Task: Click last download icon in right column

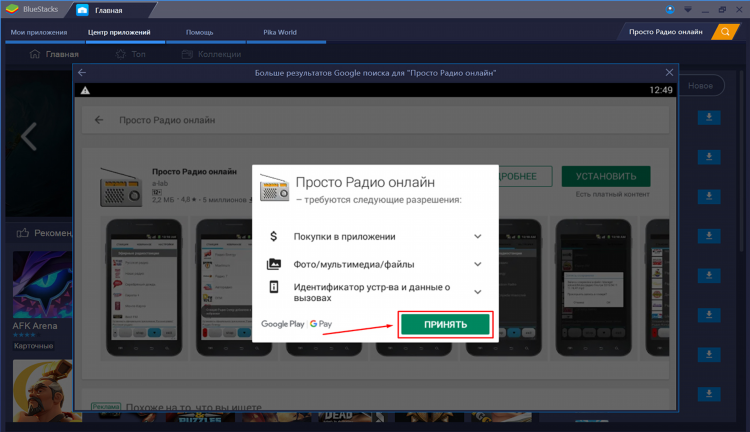Action: click(709, 394)
